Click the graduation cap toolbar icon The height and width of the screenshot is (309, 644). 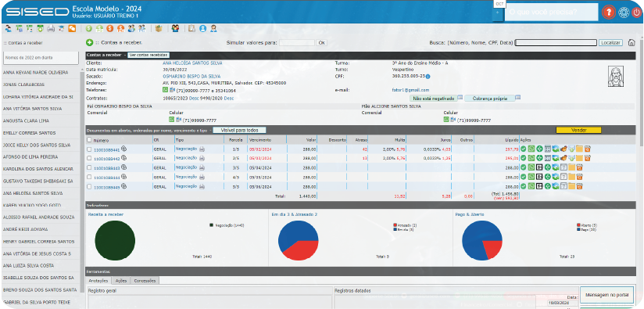tap(61, 29)
